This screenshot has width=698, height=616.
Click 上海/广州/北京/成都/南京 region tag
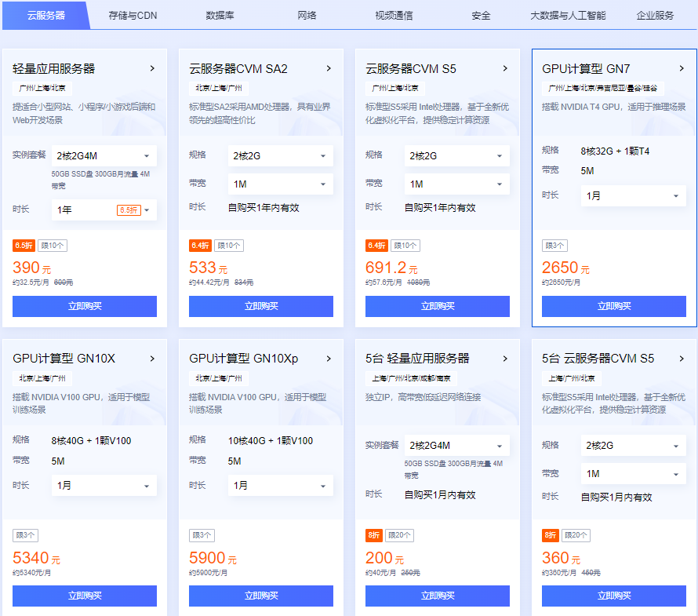tap(411, 378)
